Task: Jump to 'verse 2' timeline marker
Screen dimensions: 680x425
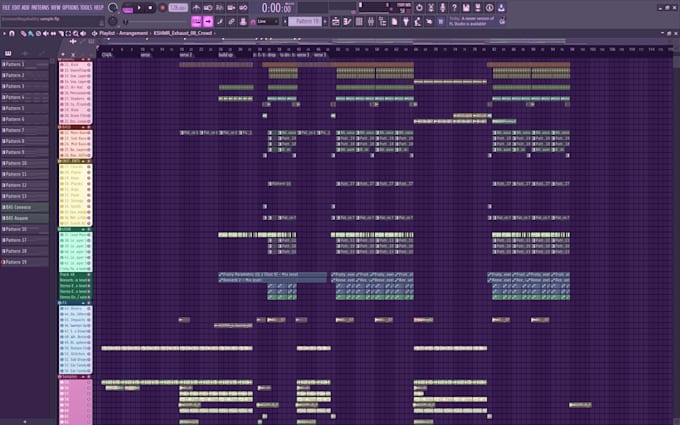Action: tap(186, 55)
